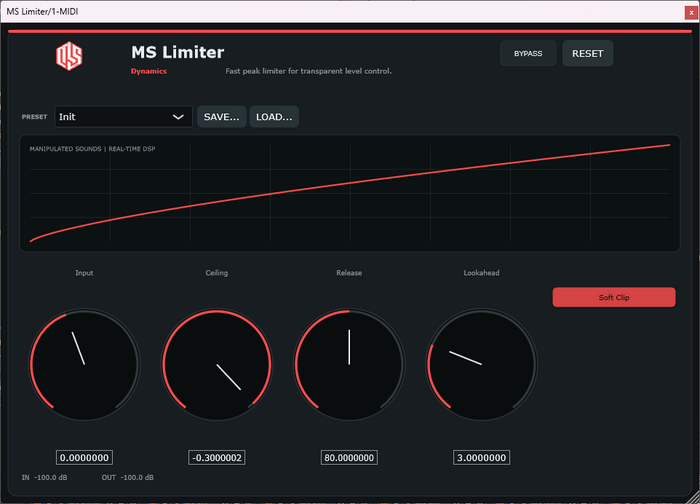700x504 pixels.
Task: Click the Input knob label
Action: [84, 273]
